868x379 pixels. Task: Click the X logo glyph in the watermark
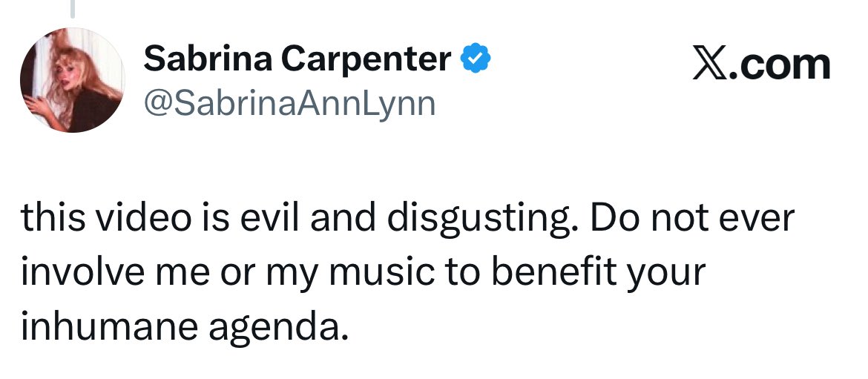tap(711, 65)
